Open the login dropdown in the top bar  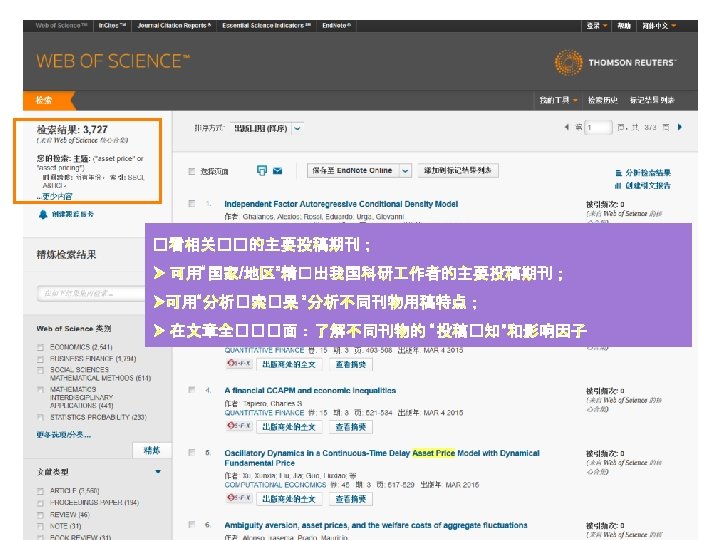click(x=597, y=26)
